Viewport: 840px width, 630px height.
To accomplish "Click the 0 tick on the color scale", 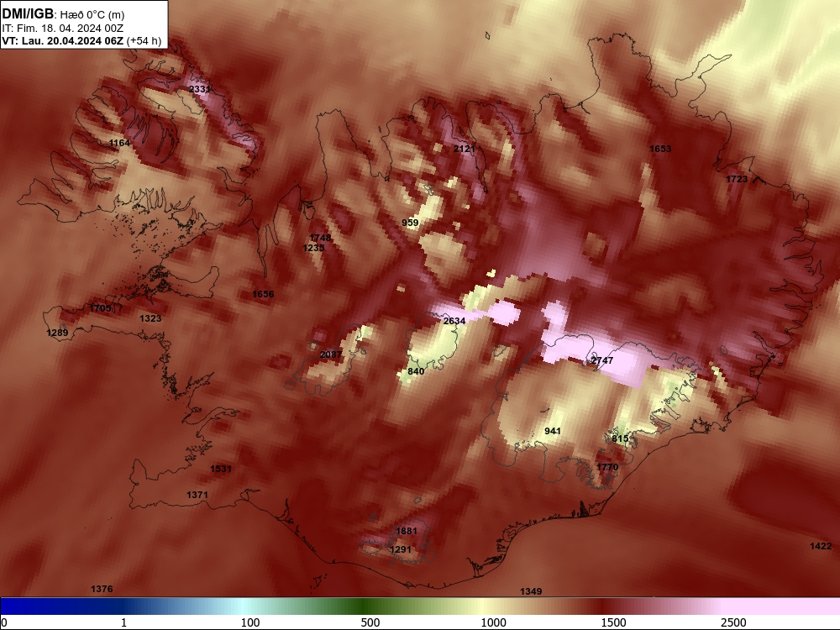I will tap(4, 622).
